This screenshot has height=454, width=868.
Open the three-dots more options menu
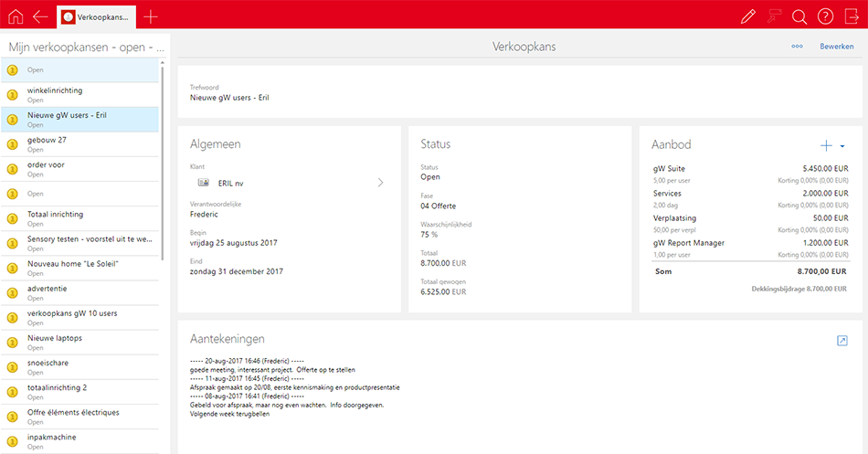797,47
